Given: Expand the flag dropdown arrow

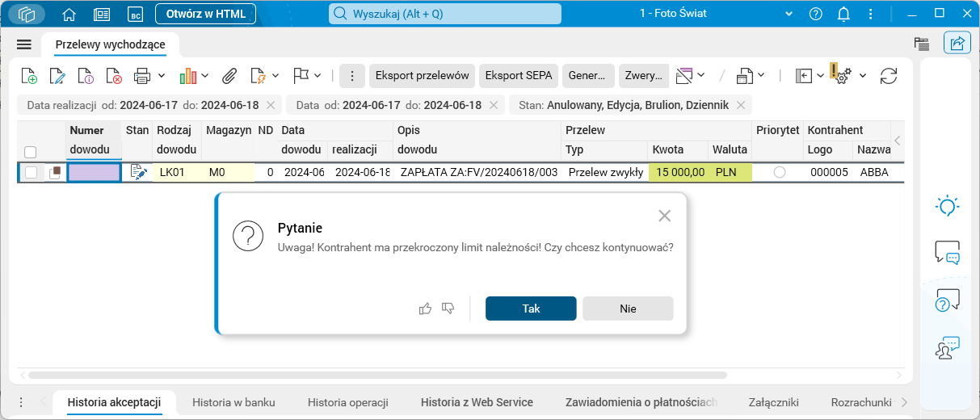Looking at the screenshot, I should tap(317, 76).
